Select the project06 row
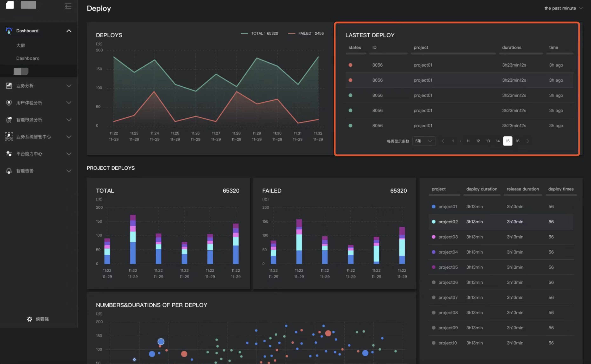 coord(501,282)
